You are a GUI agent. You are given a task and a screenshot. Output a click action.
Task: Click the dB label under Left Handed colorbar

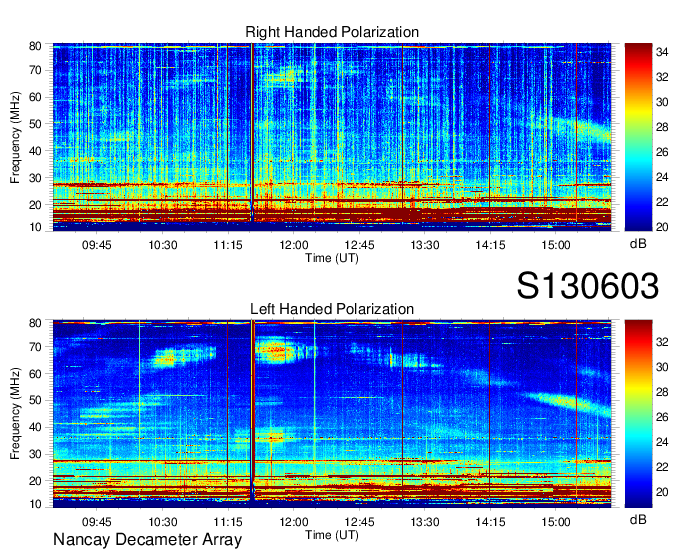tap(638, 519)
